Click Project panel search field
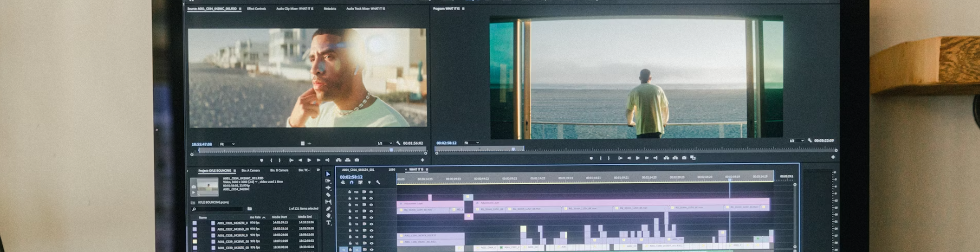980x252 pixels. click(x=217, y=209)
